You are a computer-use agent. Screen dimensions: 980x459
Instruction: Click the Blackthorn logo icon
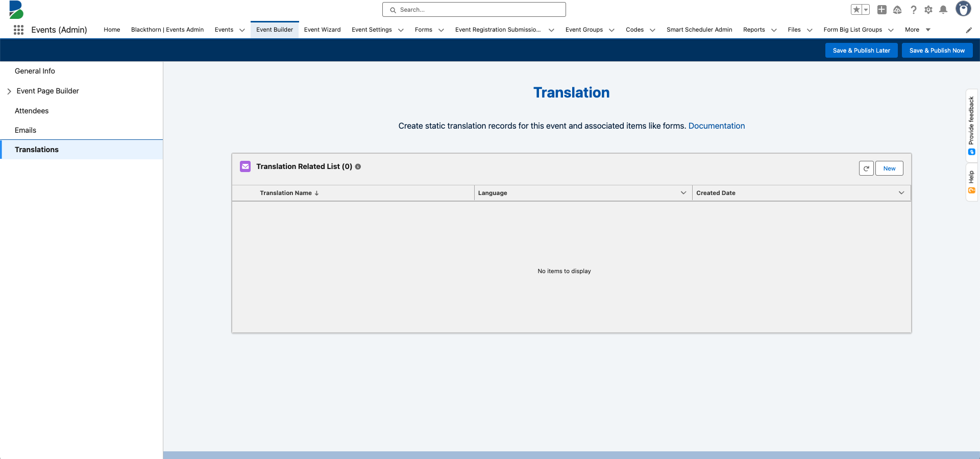[16, 10]
